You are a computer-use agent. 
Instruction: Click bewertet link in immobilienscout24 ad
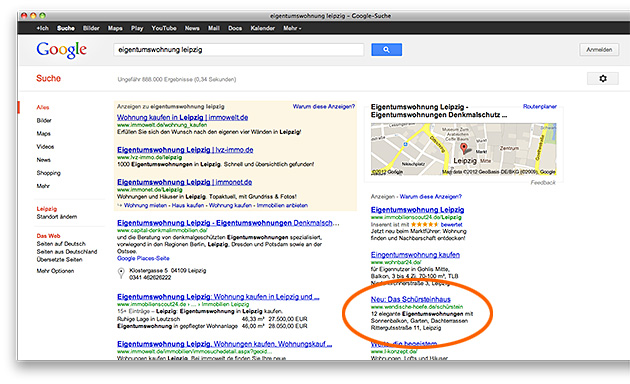(451, 225)
